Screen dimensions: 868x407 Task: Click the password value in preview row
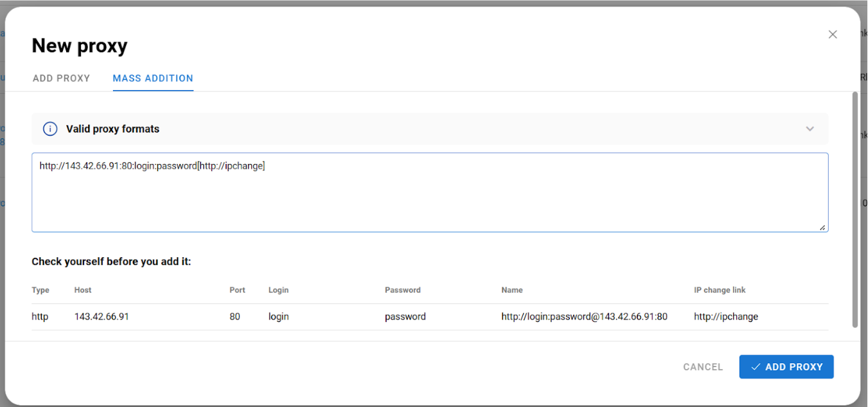click(405, 316)
